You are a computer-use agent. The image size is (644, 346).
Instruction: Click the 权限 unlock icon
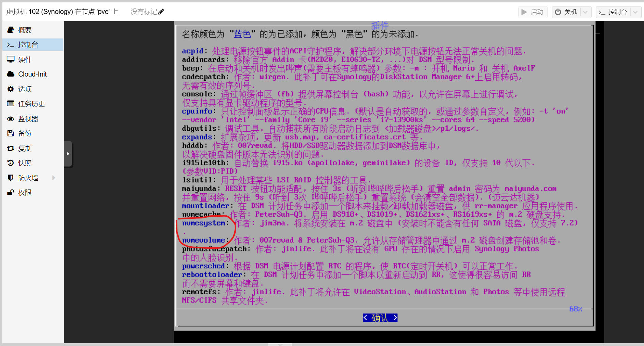(11, 193)
